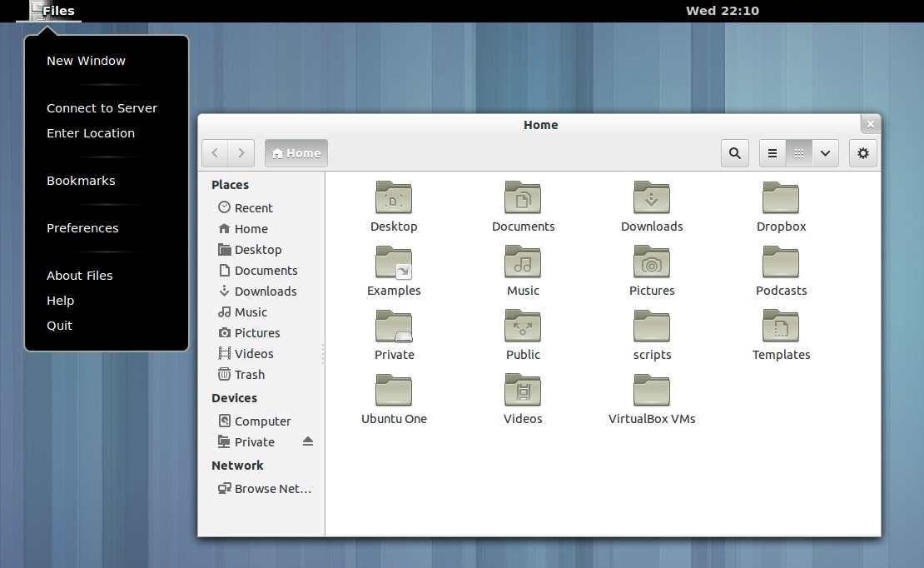Go to Home in the sidebar
This screenshot has width=924, height=568.
point(262,229)
